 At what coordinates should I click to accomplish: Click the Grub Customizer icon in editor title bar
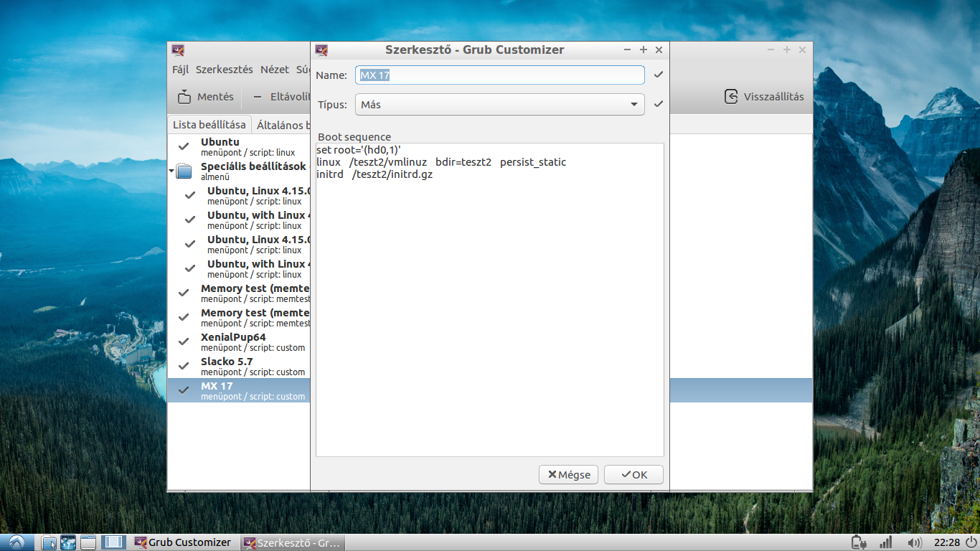[321, 50]
